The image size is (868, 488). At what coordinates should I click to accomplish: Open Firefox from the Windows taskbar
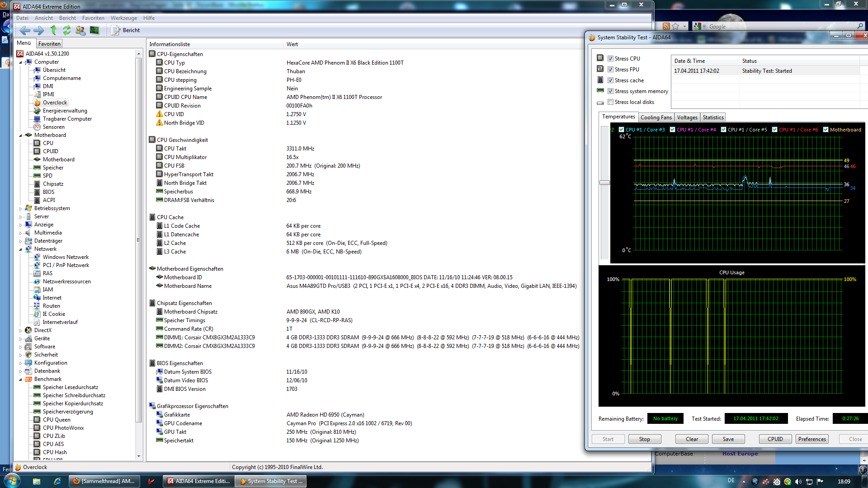point(105,481)
